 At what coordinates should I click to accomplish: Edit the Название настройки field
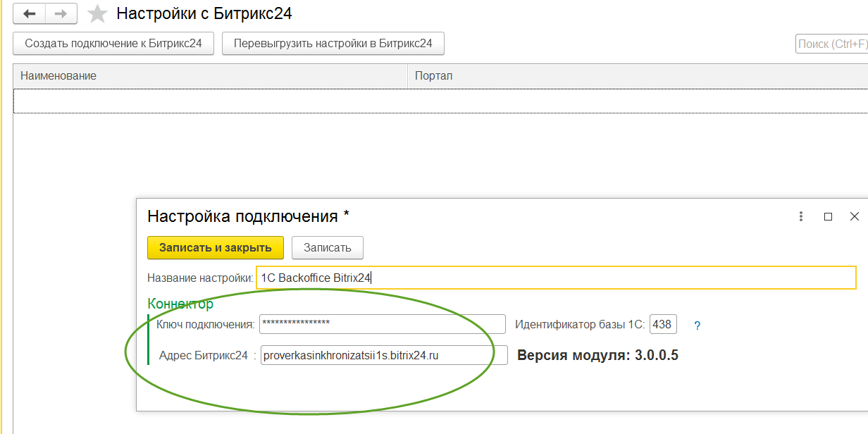coord(557,278)
